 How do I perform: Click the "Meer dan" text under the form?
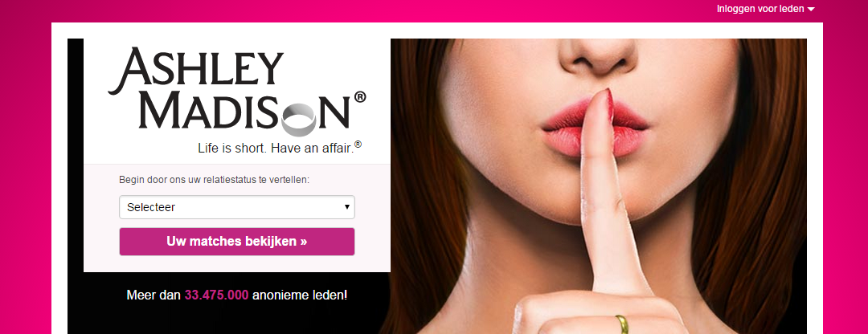point(154,295)
